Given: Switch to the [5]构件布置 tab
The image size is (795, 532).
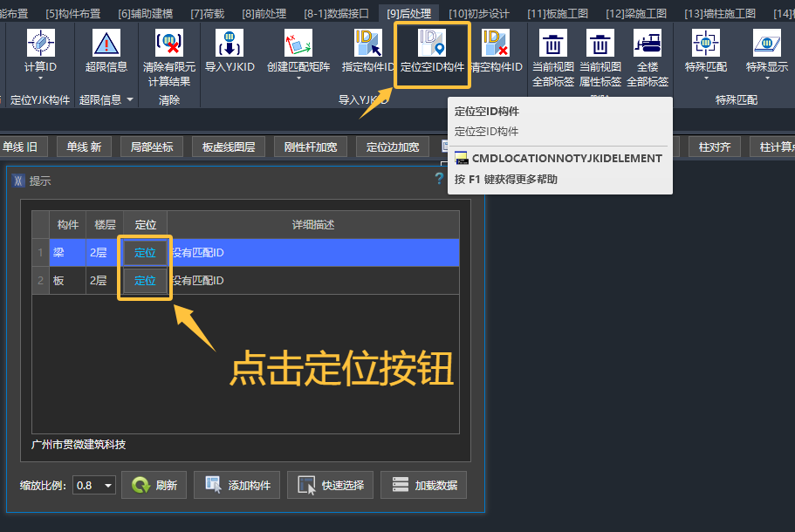Looking at the screenshot, I should [x=73, y=13].
